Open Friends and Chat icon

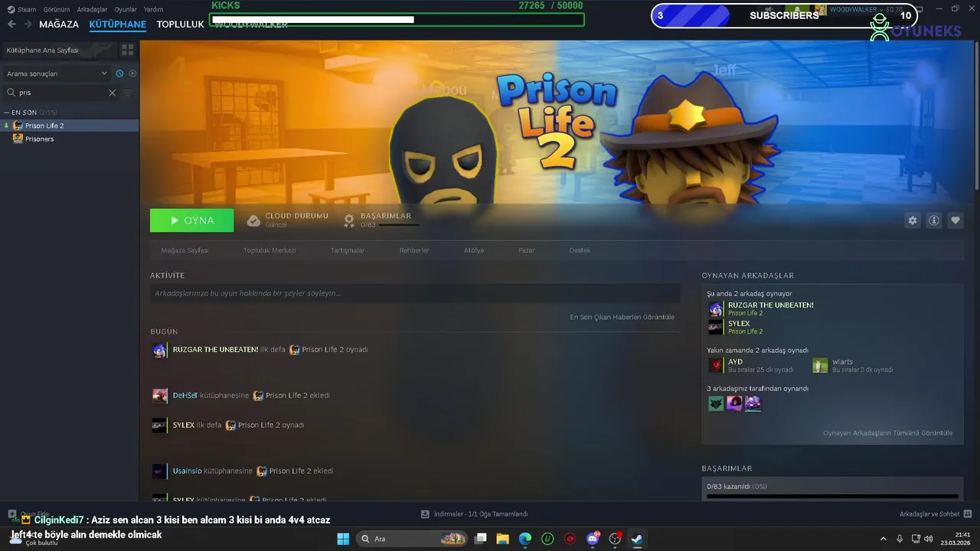(968, 514)
